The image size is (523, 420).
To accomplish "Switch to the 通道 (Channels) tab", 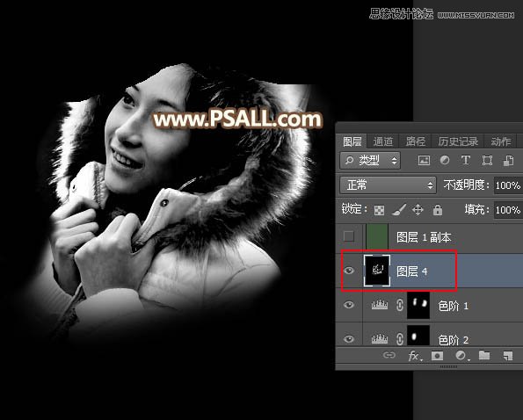I will (x=383, y=141).
